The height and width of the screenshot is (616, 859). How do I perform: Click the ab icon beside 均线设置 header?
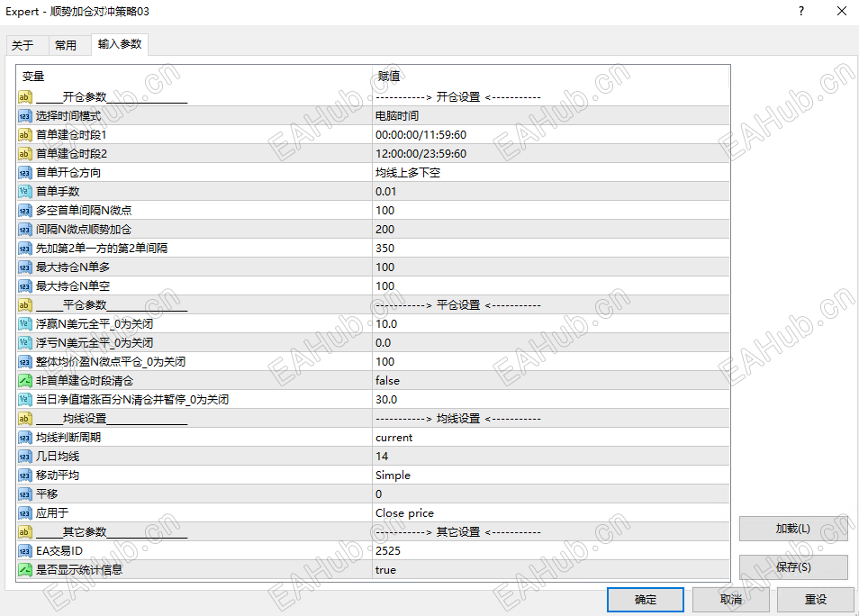pos(24,418)
